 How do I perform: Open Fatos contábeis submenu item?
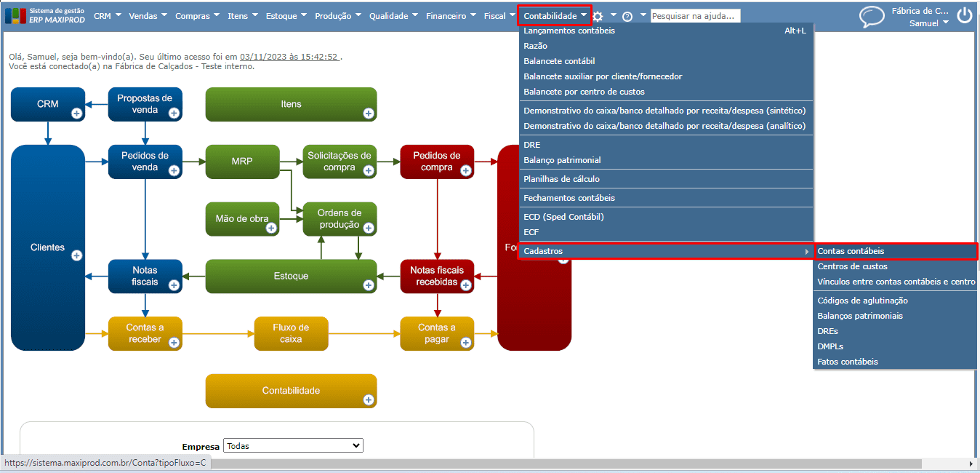coord(896,362)
